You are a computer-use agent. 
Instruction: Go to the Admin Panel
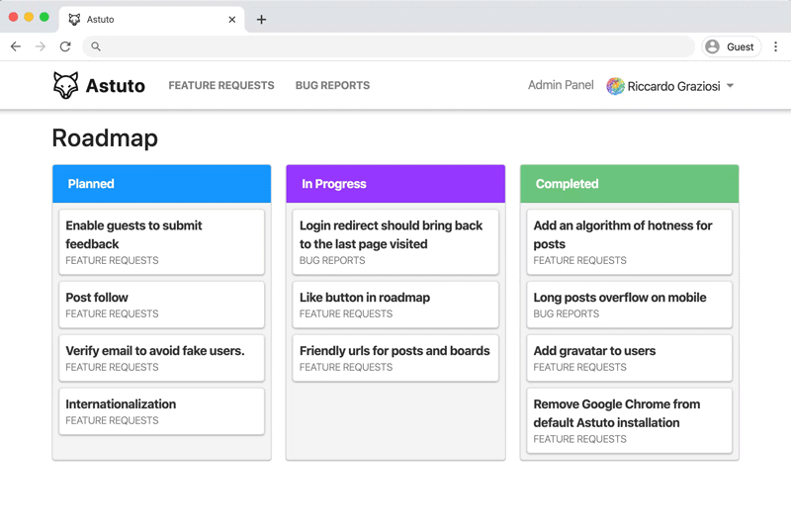[x=561, y=86]
